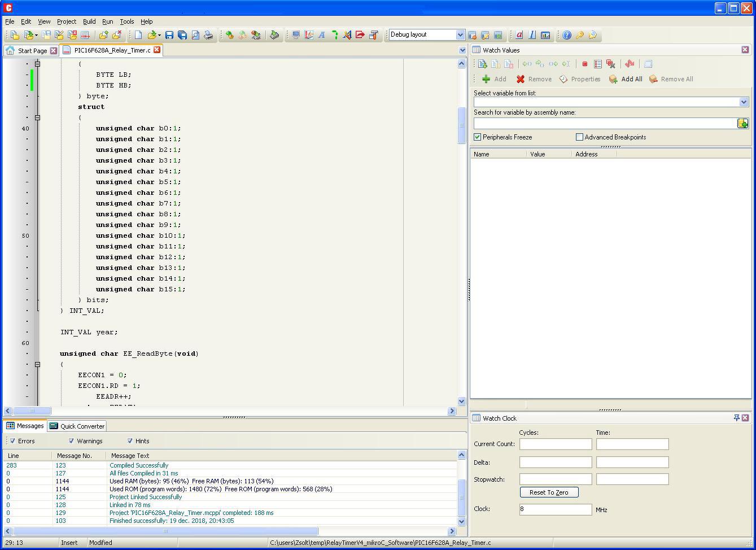Collapse the bits struct code fold
Image resolution: width=756 pixels, height=550 pixels.
click(37, 117)
